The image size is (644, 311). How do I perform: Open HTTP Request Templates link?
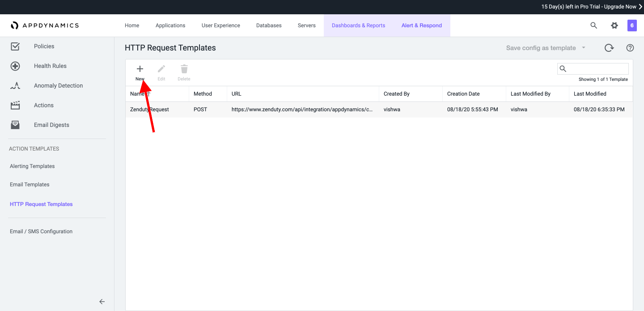(41, 204)
